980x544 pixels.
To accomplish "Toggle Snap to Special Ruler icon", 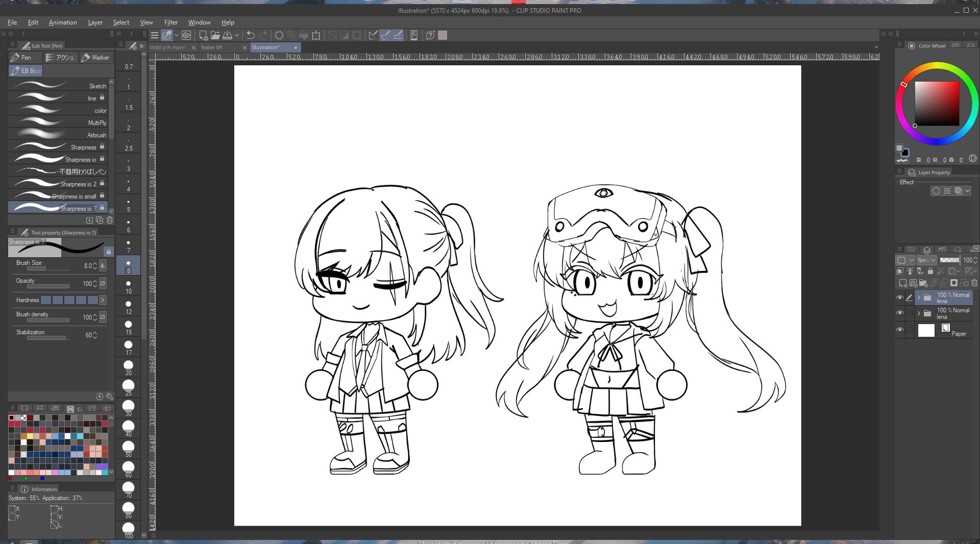I will pos(386,35).
